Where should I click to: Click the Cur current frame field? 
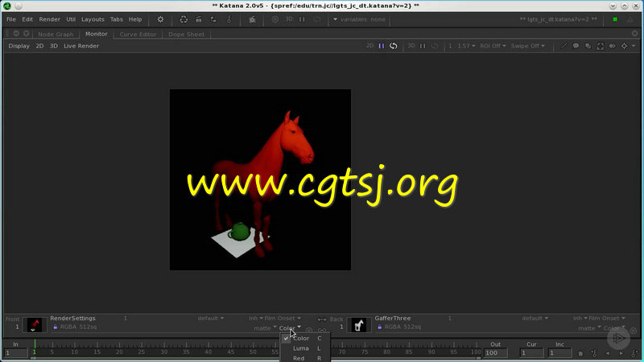pyautogui.click(x=531, y=353)
